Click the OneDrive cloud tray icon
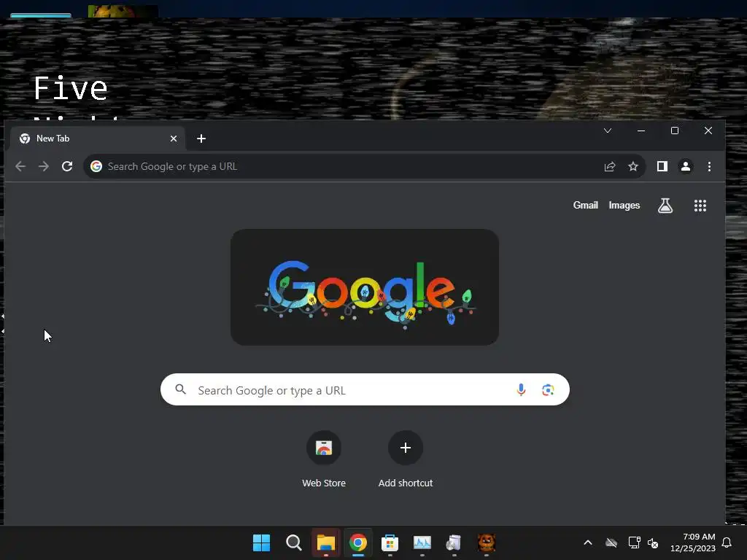747x560 pixels. point(611,542)
